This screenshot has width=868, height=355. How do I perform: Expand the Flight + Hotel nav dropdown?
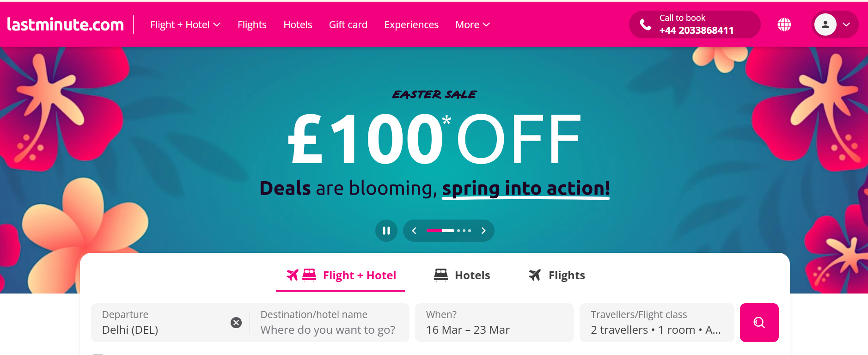(x=185, y=24)
